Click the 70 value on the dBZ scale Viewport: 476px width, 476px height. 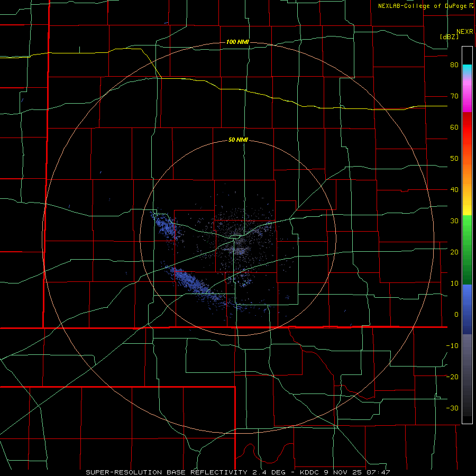tap(454, 96)
